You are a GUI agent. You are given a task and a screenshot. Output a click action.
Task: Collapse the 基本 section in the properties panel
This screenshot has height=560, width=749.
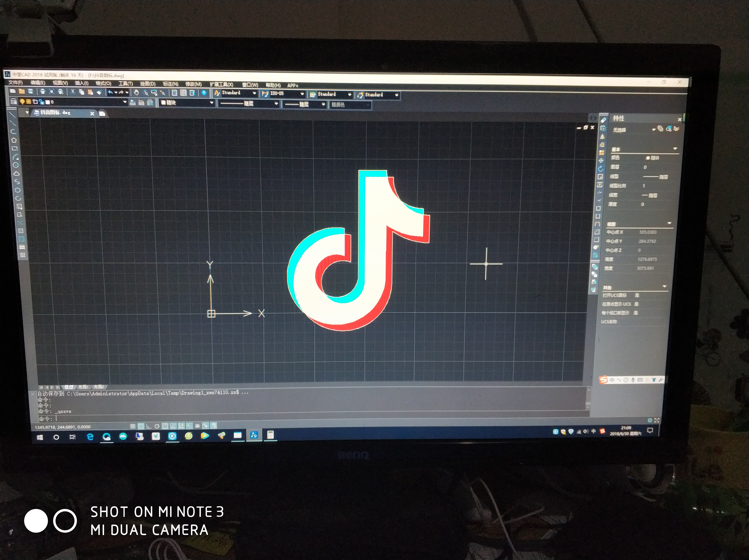click(x=675, y=149)
